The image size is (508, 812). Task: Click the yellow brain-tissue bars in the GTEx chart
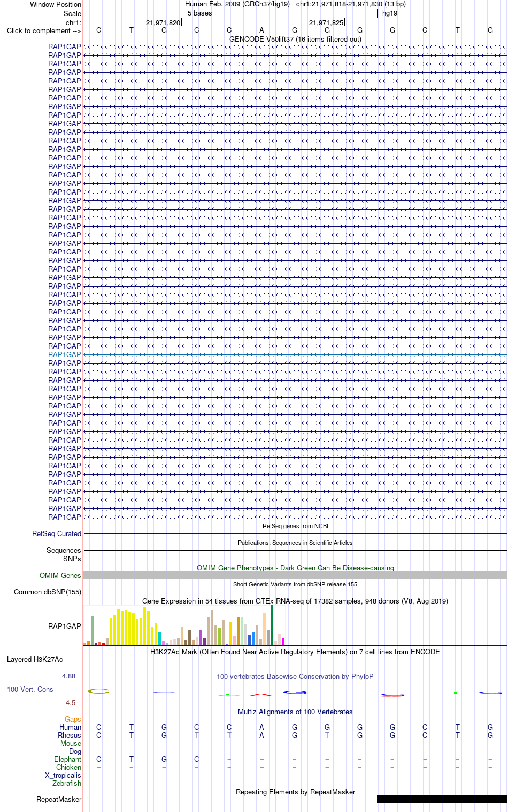[134, 627]
